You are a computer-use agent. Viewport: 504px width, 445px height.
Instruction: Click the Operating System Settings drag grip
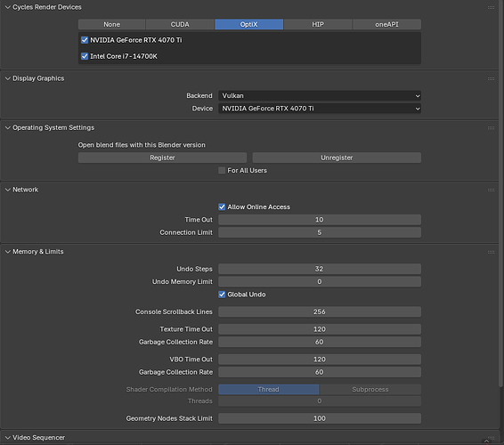click(x=491, y=128)
